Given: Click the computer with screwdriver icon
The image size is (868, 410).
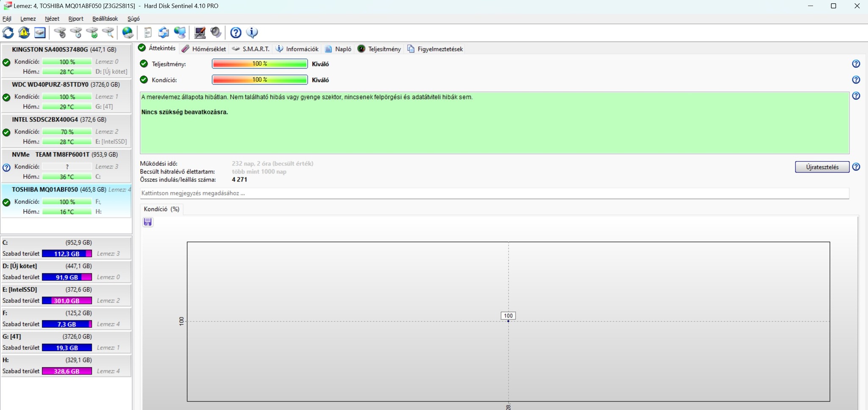Looking at the screenshot, I should coord(200,33).
